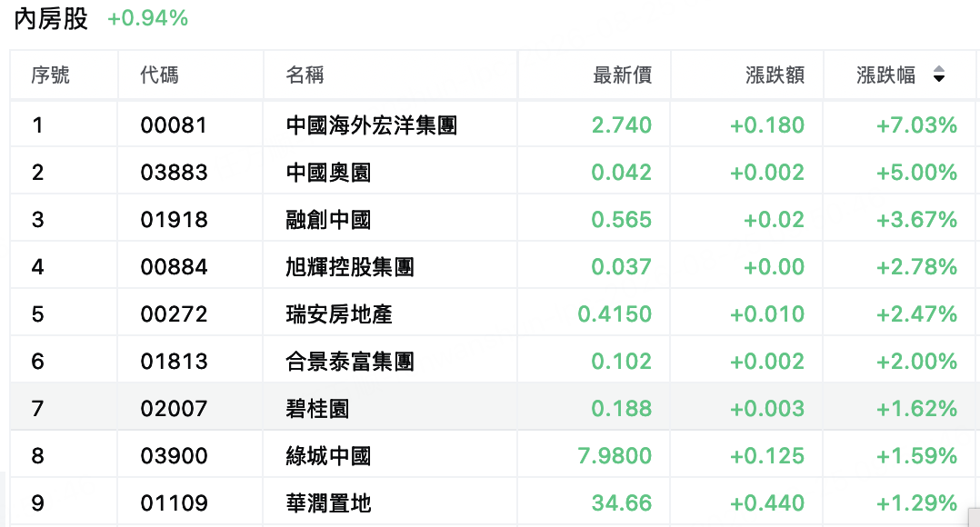Click change amount +0.180
This screenshot has width=980, height=527.
tap(767, 125)
